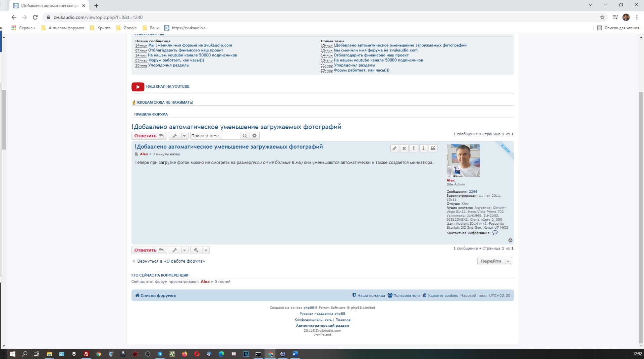Quote the post using the quote icon

433,148
